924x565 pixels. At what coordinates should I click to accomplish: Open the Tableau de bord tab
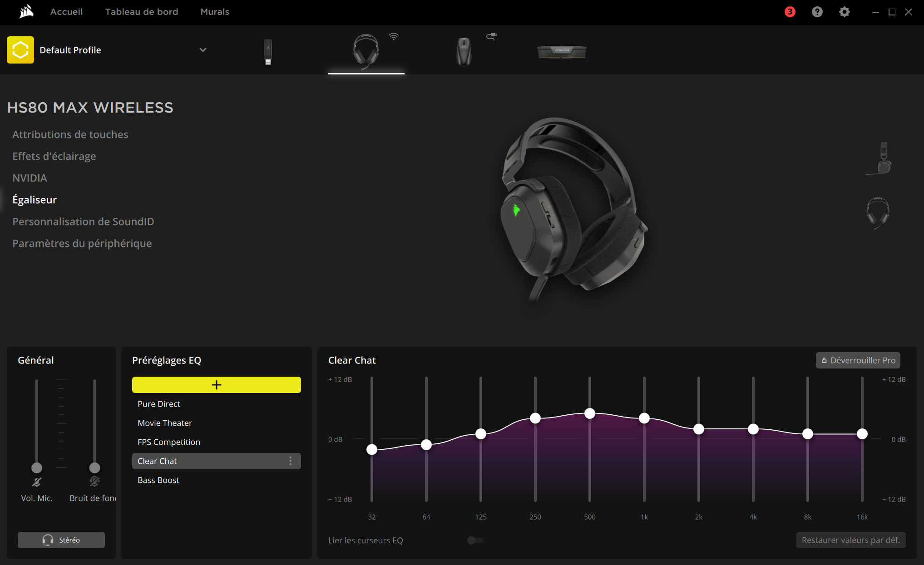(142, 12)
